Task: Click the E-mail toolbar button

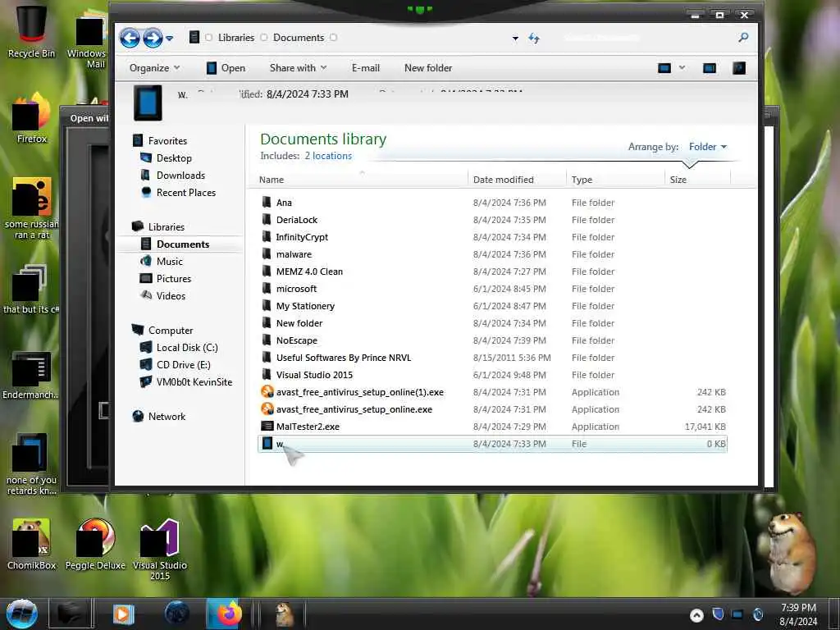Action: coord(365,68)
